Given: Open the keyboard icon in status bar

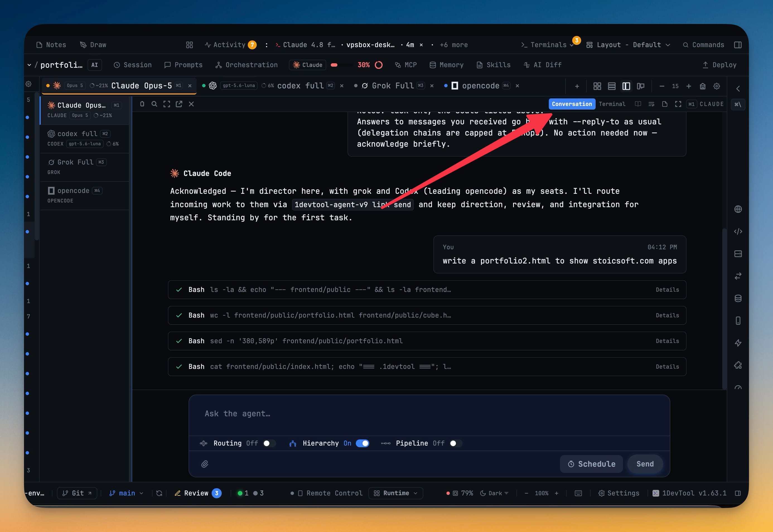Looking at the screenshot, I should pyautogui.click(x=578, y=493).
